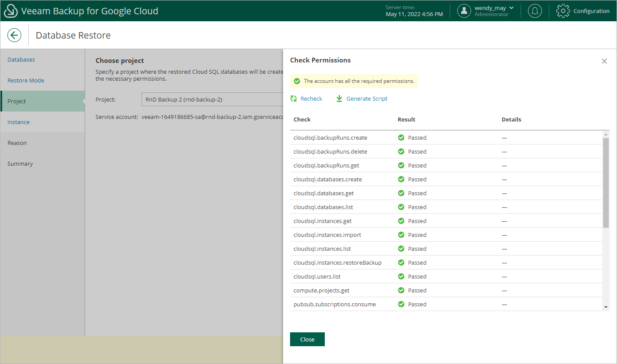Select cloudsql.users.list row text

click(x=317, y=276)
